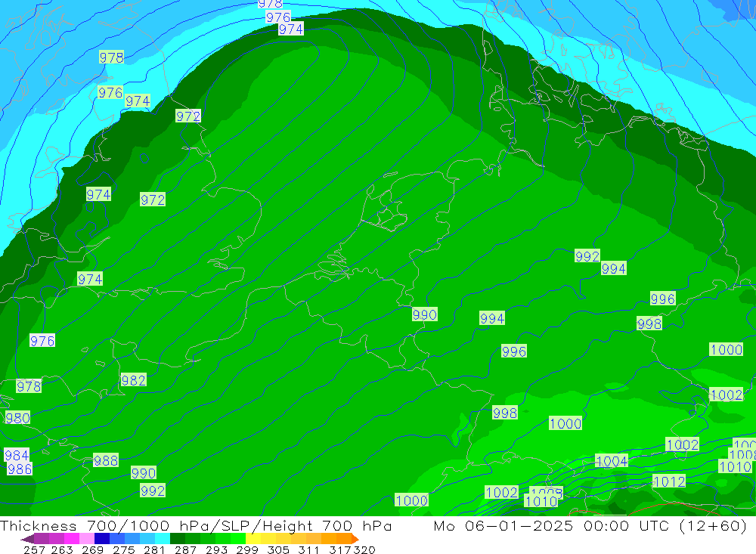Click the bright magenta legend swatch

click(72, 539)
